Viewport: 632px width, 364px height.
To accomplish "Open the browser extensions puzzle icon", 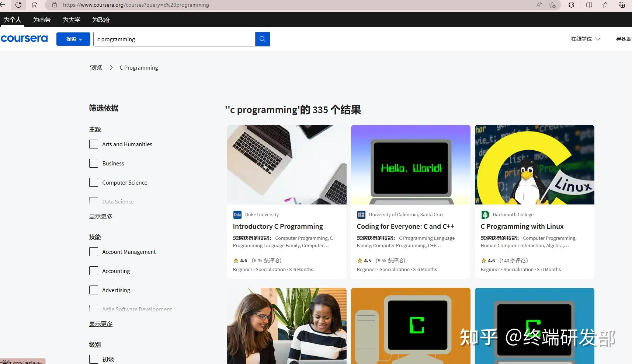I will pos(571,5).
